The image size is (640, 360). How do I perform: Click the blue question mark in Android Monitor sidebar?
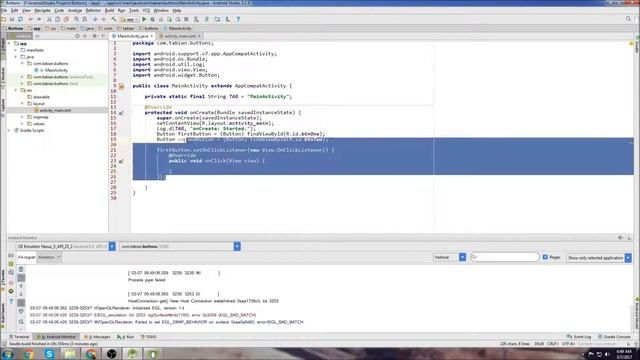click(11, 302)
